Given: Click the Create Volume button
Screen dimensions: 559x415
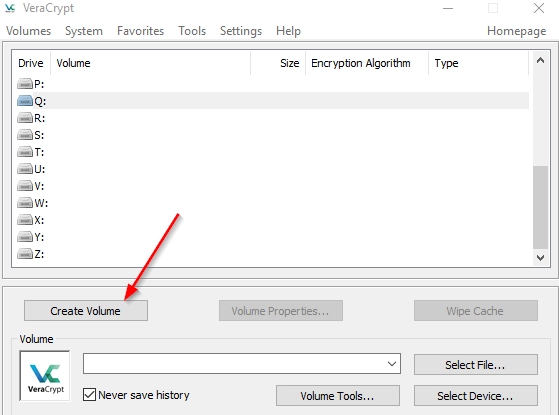Looking at the screenshot, I should (86, 311).
